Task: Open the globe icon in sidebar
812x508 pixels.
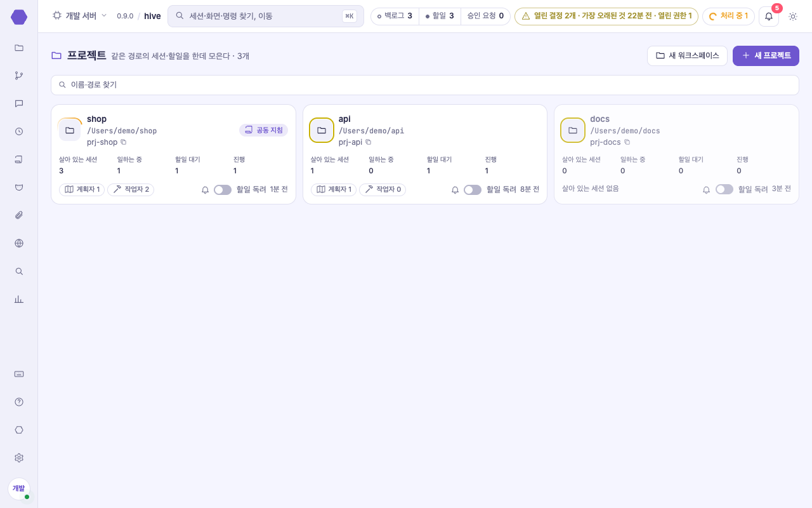Action: point(19,243)
